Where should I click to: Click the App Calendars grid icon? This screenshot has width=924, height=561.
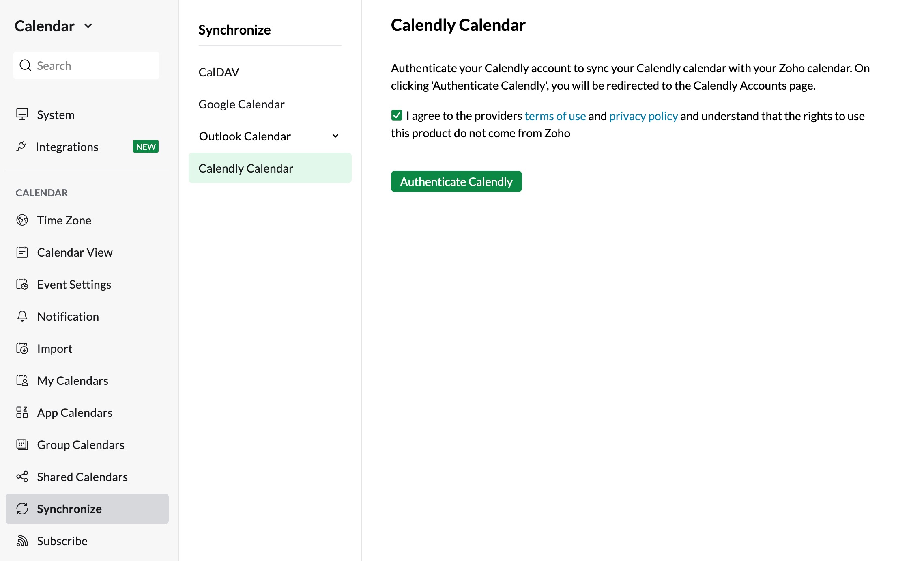tap(22, 412)
